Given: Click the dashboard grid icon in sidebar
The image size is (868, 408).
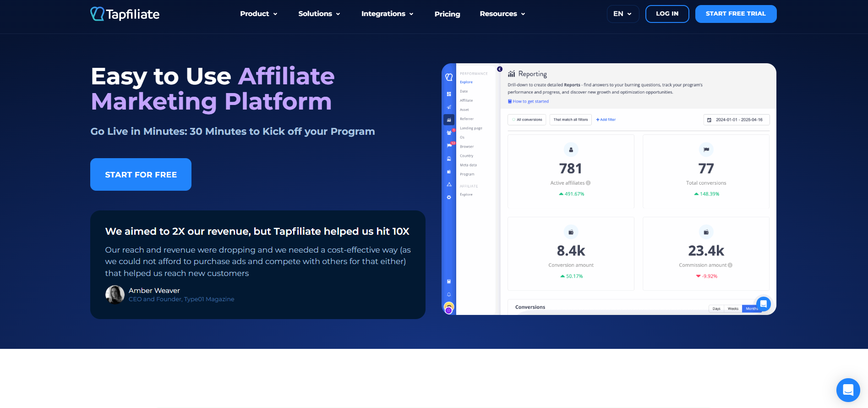Looking at the screenshot, I should tap(449, 94).
